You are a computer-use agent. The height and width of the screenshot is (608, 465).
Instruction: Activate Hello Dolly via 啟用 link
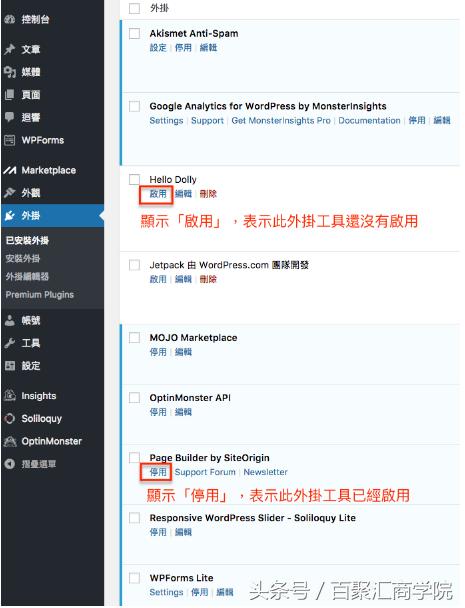[158, 193]
